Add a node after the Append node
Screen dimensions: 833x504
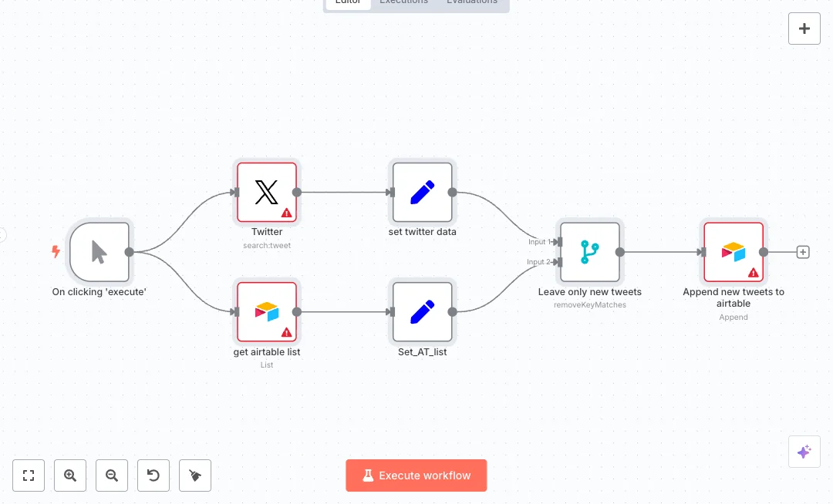803,252
